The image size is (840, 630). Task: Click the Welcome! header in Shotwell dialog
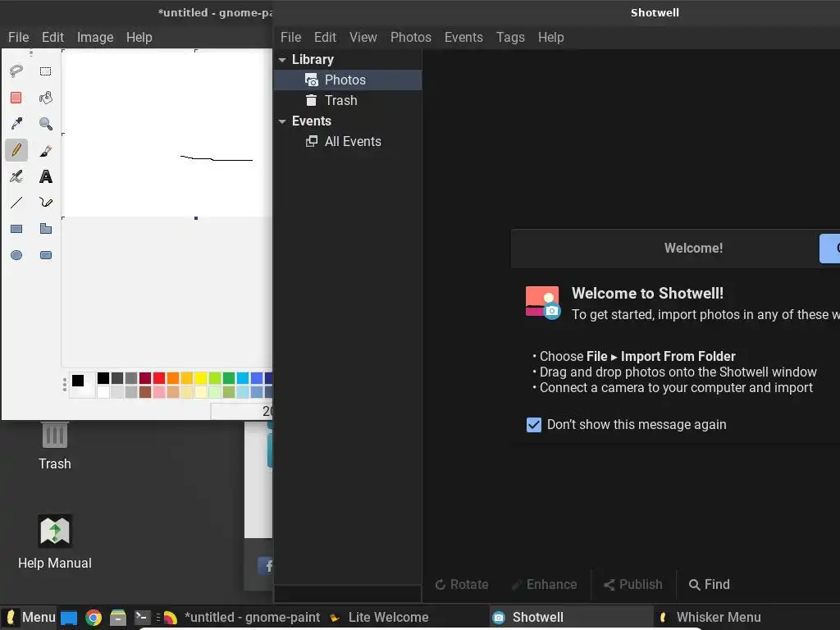click(x=693, y=248)
